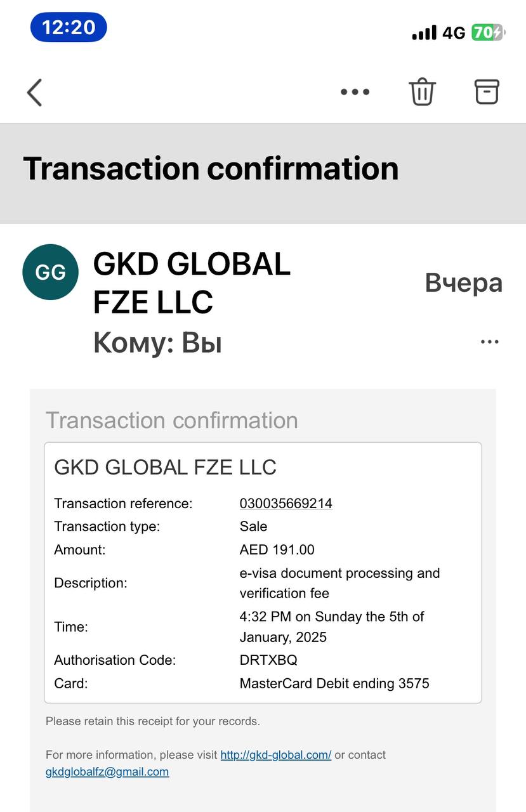Archive email with the box icon
526x812 pixels.
coord(487,92)
